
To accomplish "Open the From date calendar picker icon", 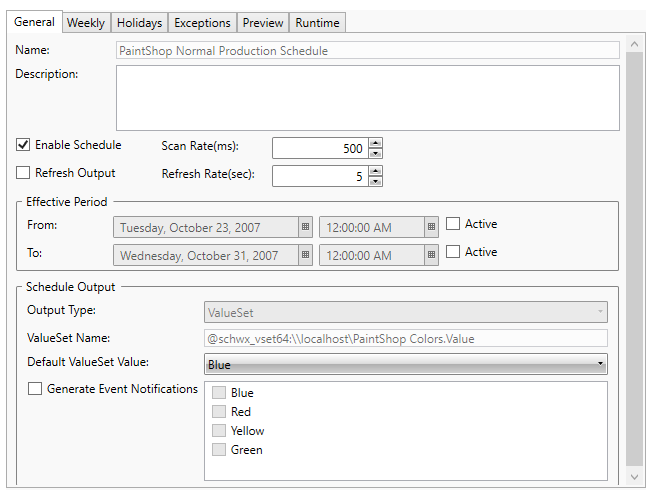I will click(306, 226).
